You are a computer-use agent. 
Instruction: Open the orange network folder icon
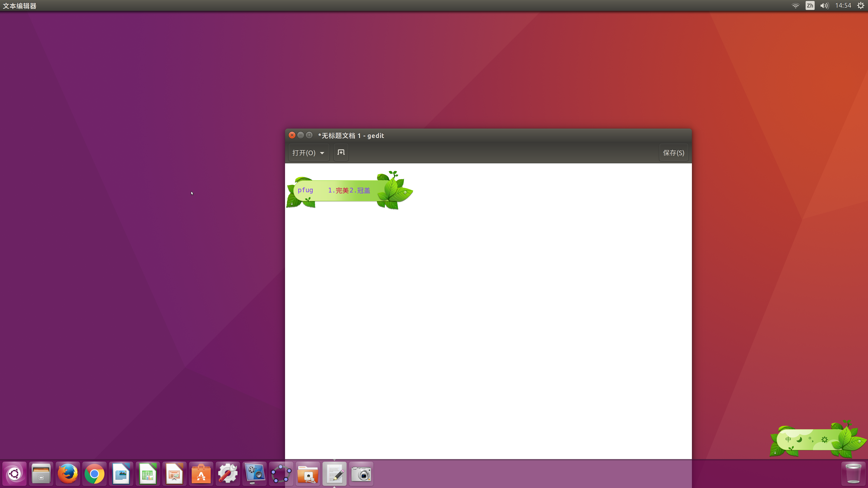[308, 474]
